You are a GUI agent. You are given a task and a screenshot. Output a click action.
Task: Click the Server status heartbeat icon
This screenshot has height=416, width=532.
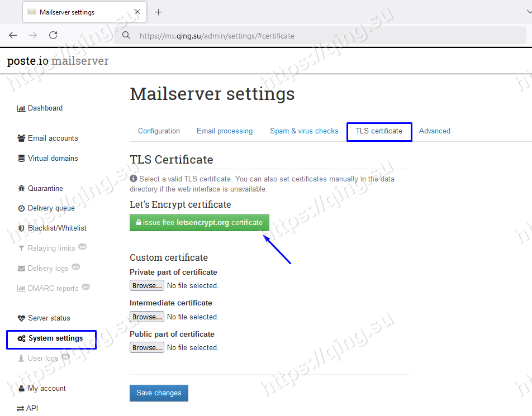(21, 318)
